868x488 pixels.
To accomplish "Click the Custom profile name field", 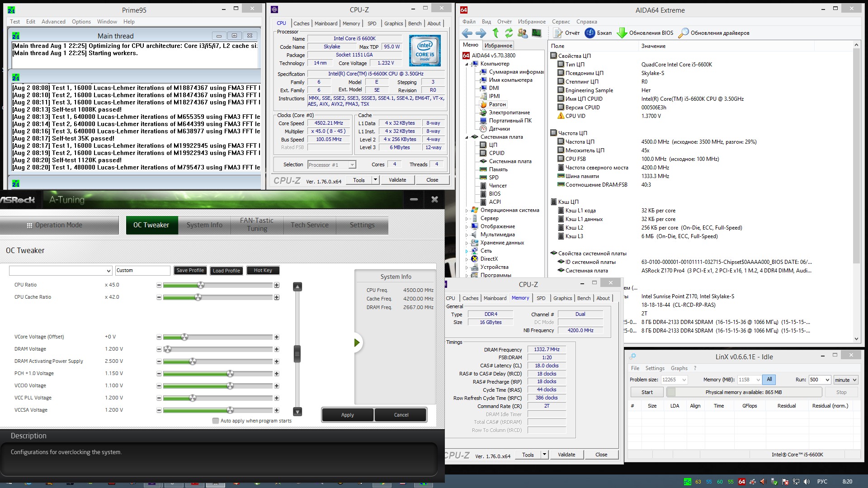I will (x=142, y=271).
